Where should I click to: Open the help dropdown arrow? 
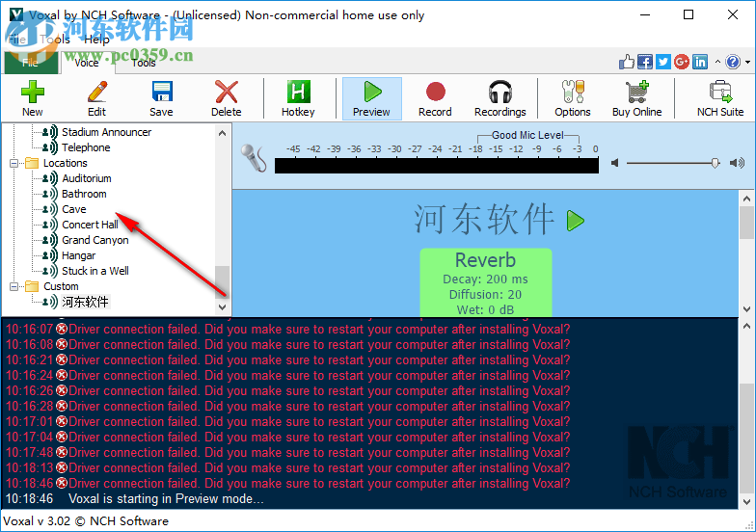coord(748,62)
